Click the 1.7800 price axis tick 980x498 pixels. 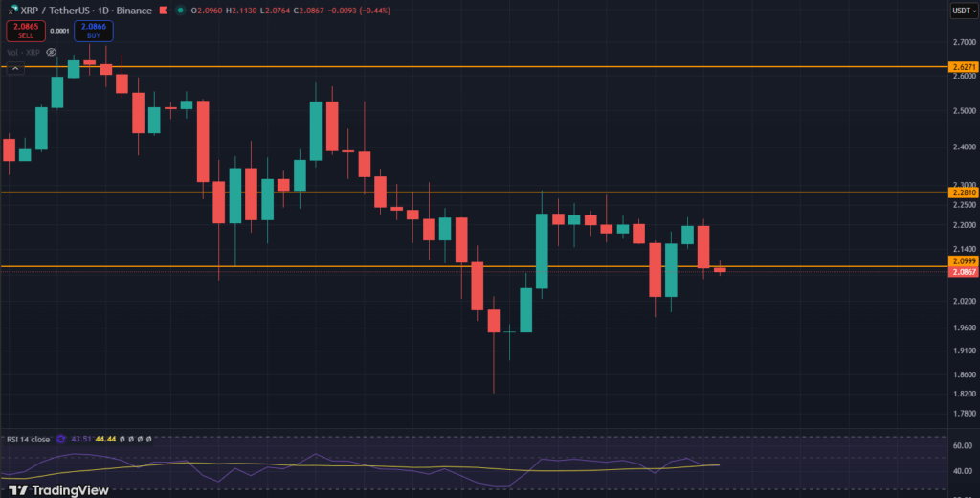click(963, 414)
